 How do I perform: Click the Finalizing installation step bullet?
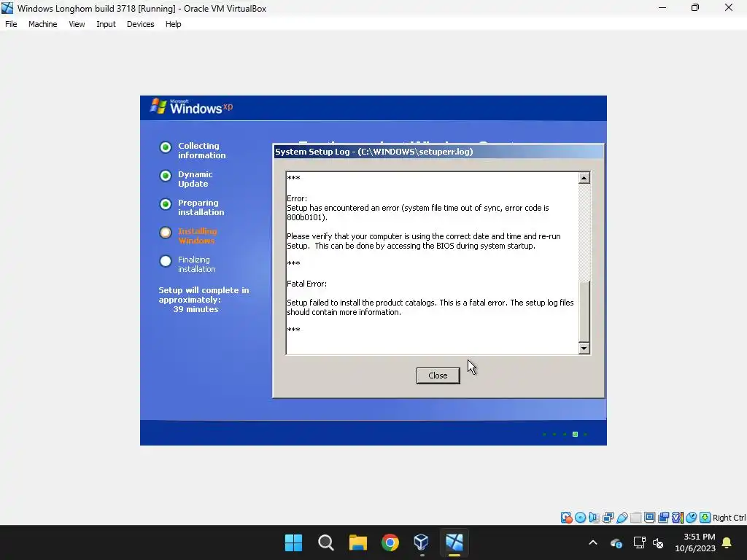(166, 262)
